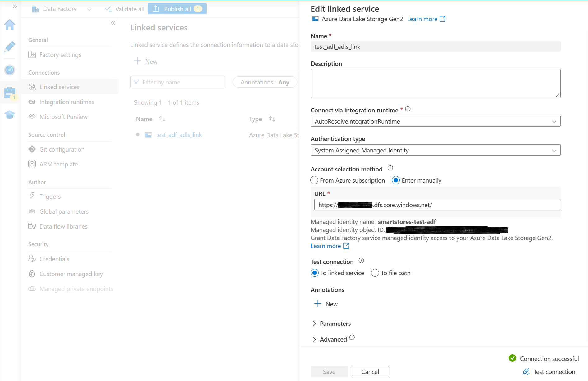Collapse the Manage sidebar panel
This screenshot has width=588, height=381.
click(113, 23)
